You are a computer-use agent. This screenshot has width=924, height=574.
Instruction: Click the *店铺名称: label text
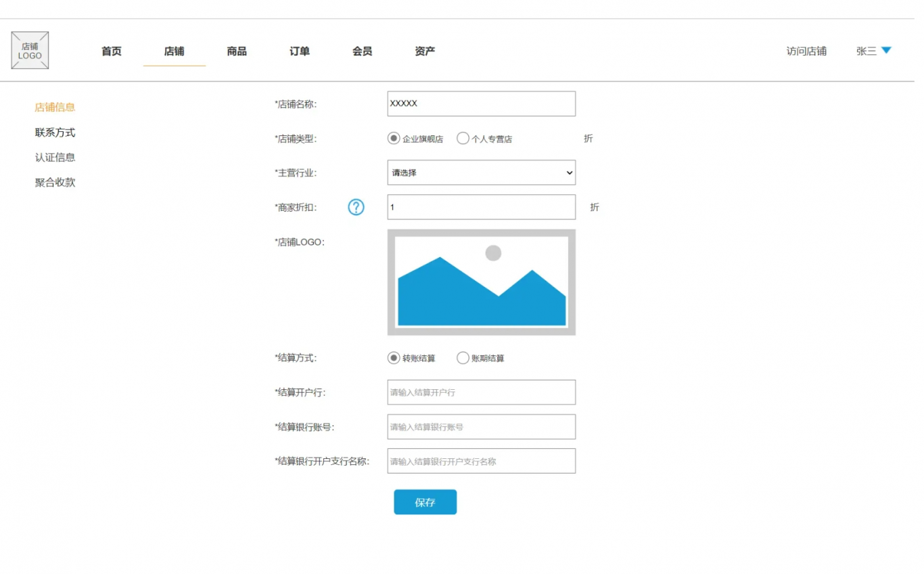click(296, 104)
